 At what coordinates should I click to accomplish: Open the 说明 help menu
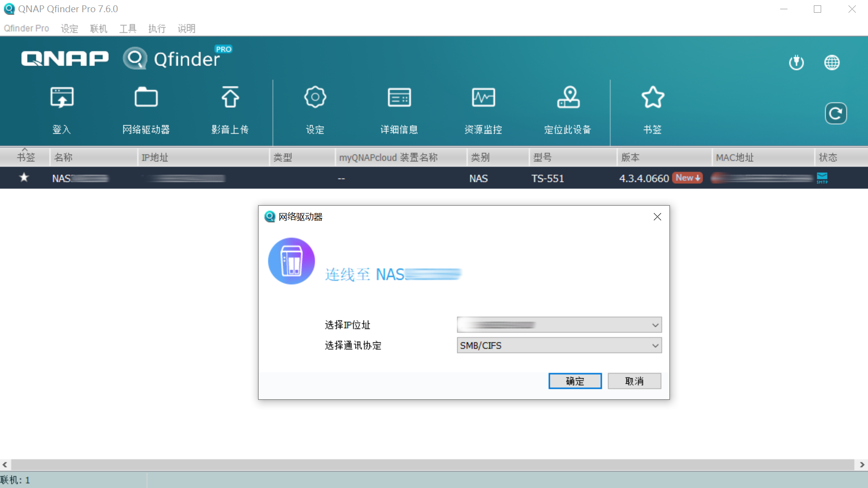[186, 28]
